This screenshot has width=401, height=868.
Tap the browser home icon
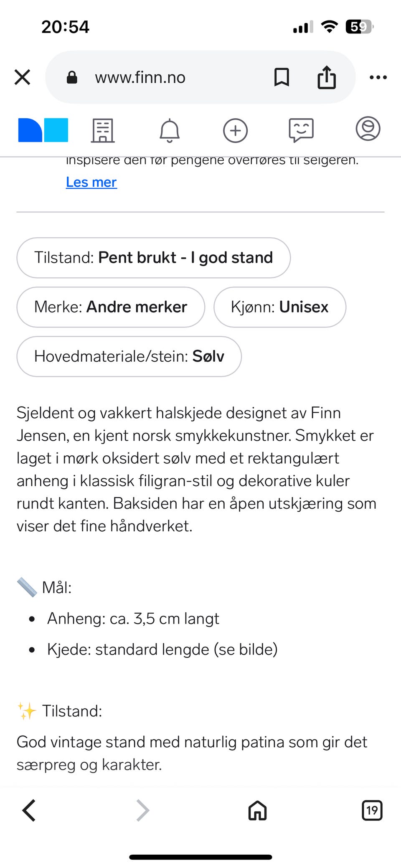[x=257, y=810]
